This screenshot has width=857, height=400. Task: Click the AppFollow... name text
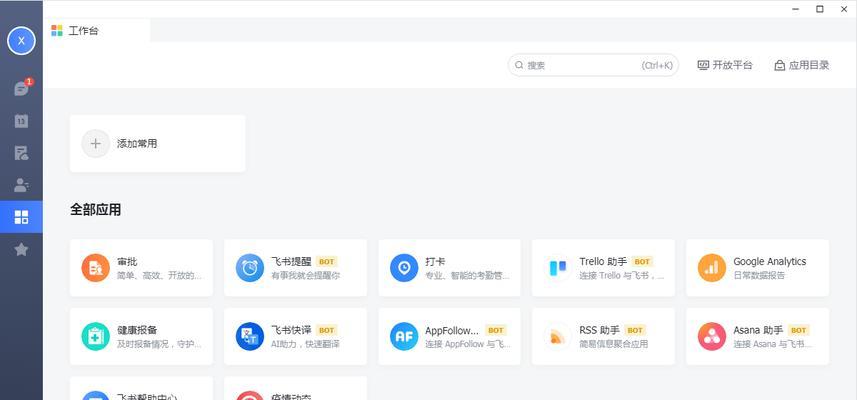452,330
